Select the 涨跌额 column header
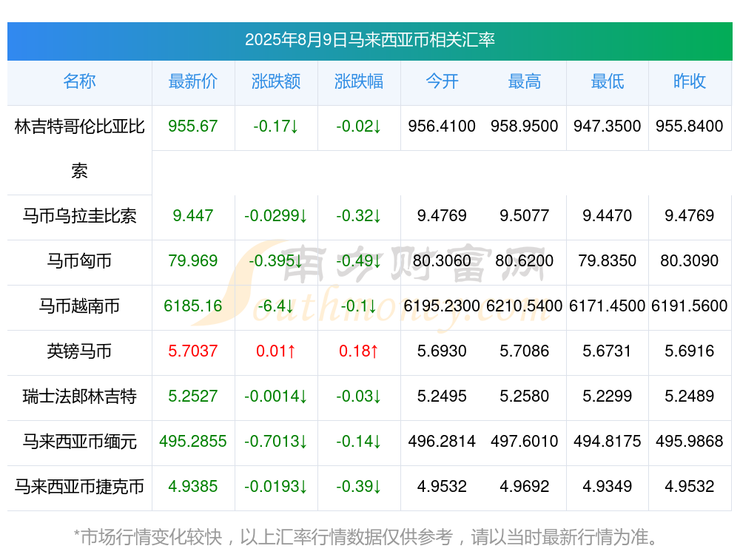Viewport: 740px width, 560px height. coord(276,81)
